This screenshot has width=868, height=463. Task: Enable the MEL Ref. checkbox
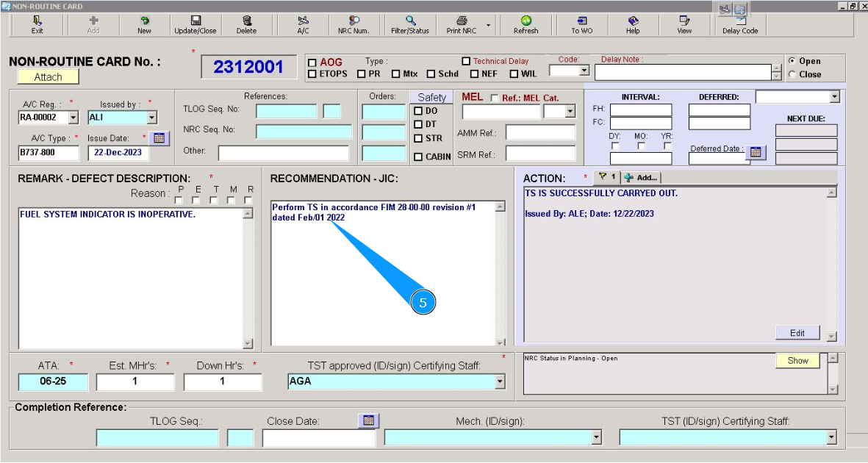(x=495, y=98)
